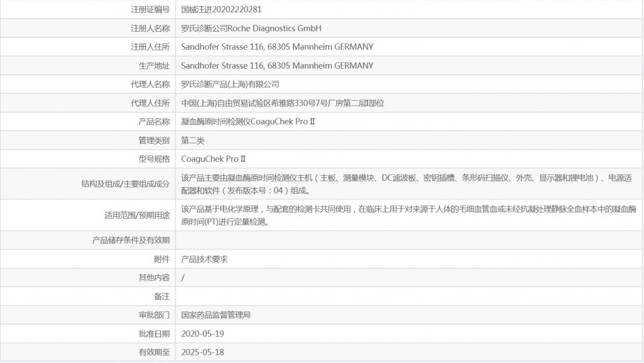Click the intended use text starting 该产品基于电化学原理

(x=409, y=215)
